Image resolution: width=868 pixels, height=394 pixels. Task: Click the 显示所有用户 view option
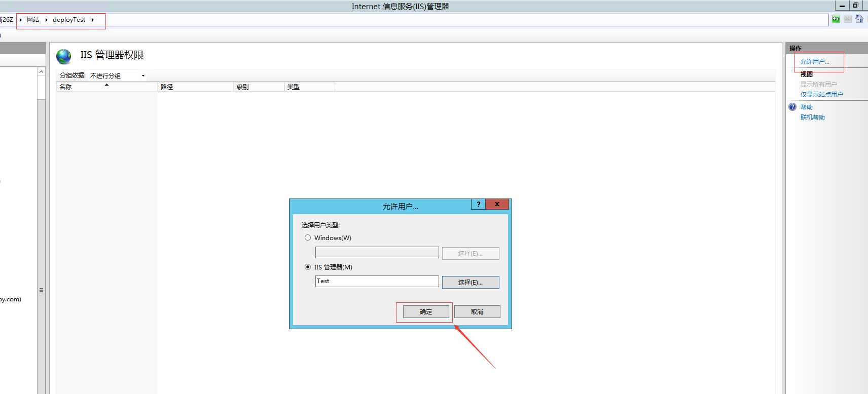818,85
